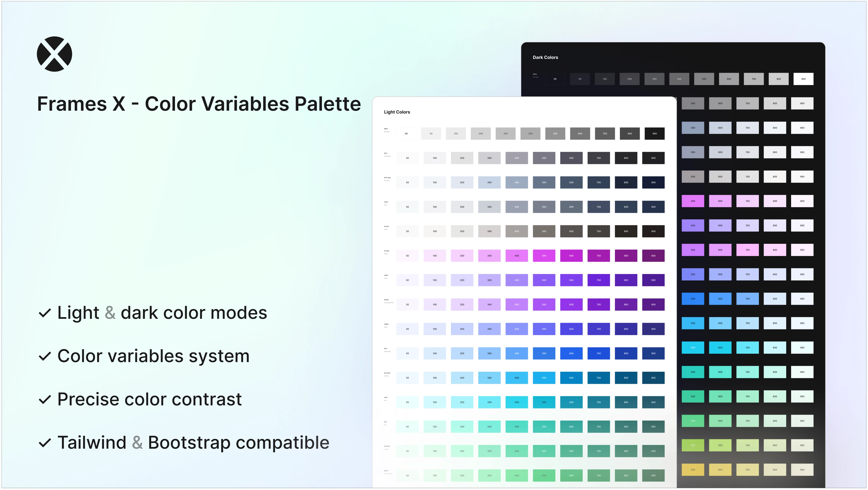
Task: Select the violet 700 swatch
Action: coord(599,280)
